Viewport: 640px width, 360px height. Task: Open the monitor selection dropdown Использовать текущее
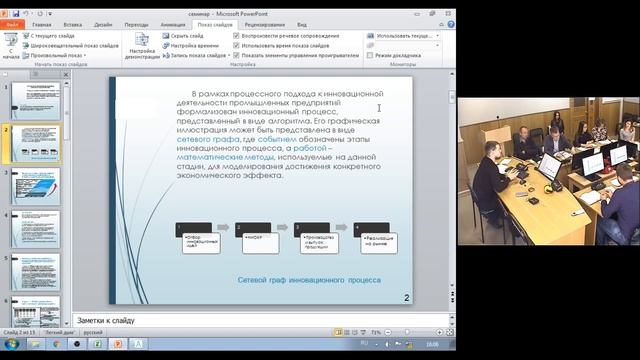pos(437,36)
